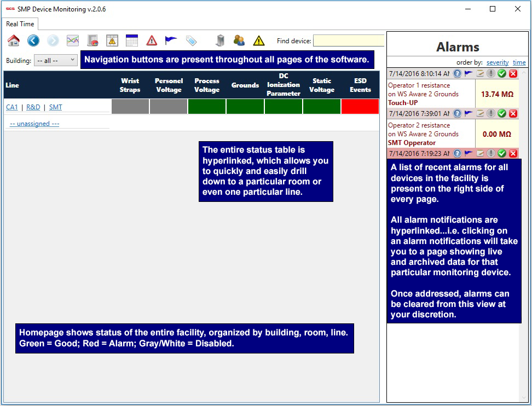Expand the Building dropdown

pos(56,61)
